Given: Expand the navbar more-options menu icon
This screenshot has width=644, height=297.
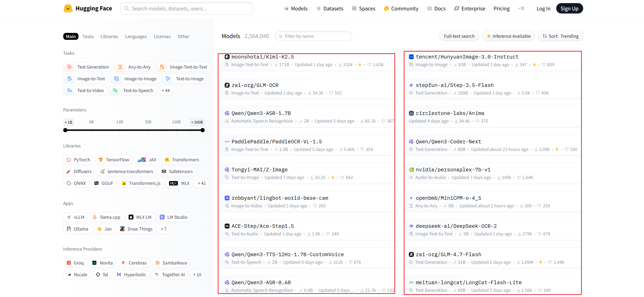Looking at the screenshot, I should tap(521, 8).
